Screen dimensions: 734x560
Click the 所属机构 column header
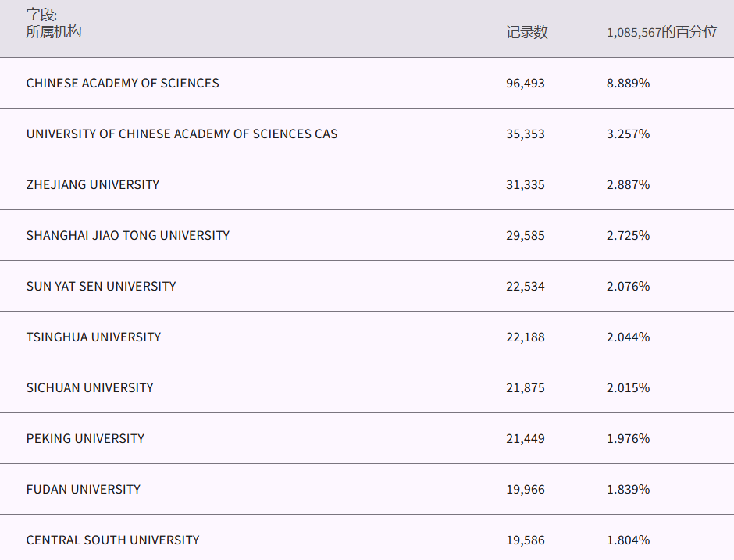pyautogui.click(x=54, y=32)
